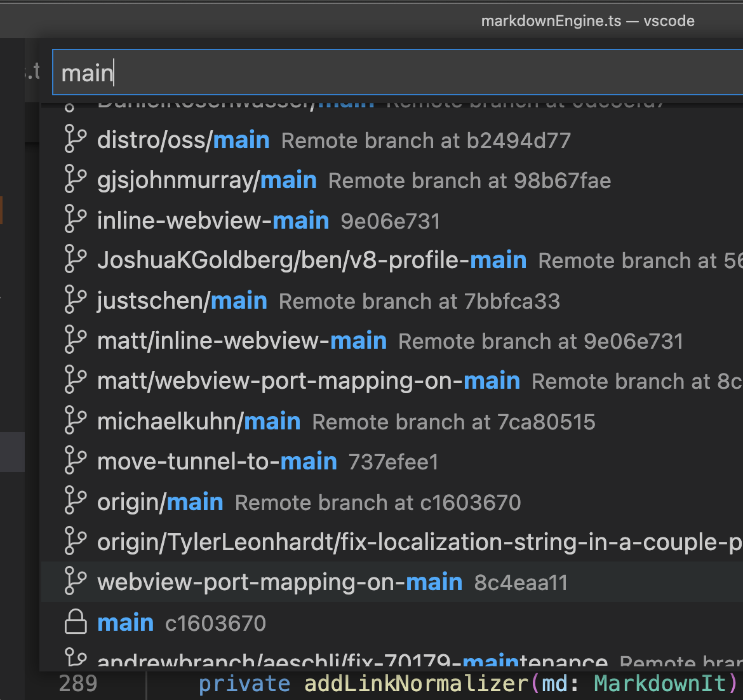Click the MarkdownIt type in code

click(660, 684)
